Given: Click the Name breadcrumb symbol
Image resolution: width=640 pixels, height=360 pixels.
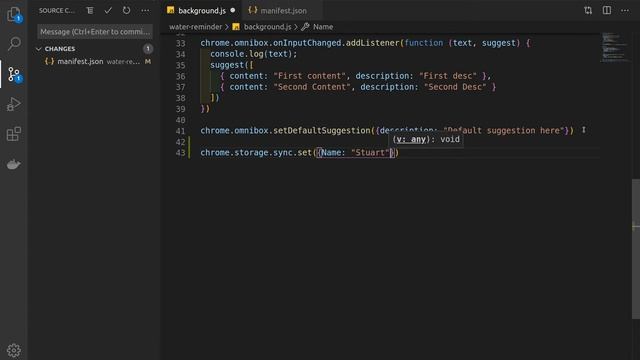Looking at the screenshot, I should click(323, 27).
